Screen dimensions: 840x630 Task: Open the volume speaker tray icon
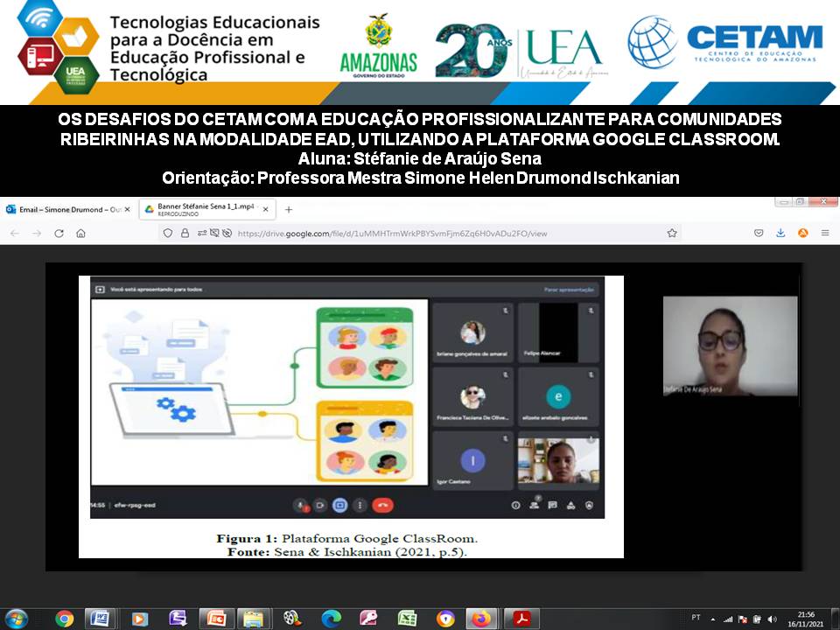[x=772, y=619]
